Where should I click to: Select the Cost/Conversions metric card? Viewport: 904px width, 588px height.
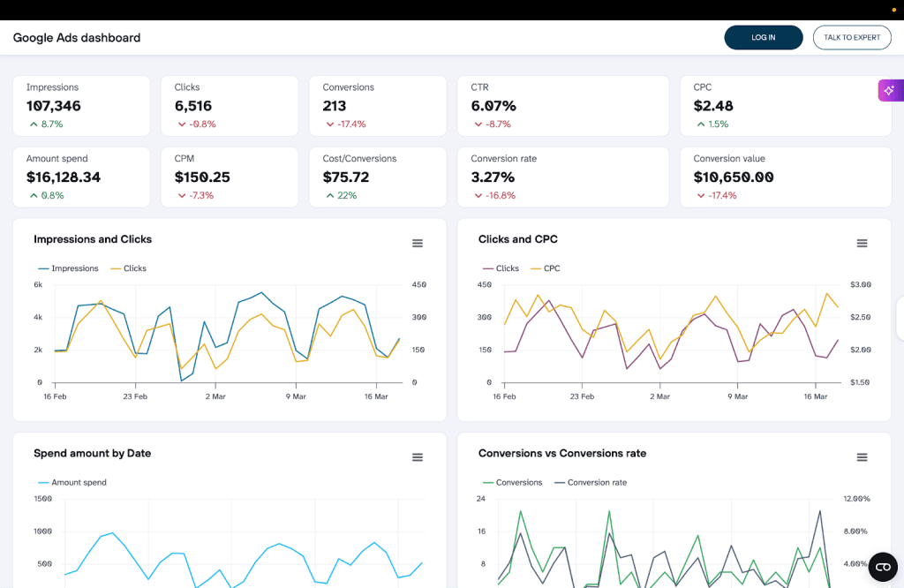pyautogui.click(x=378, y=177)
